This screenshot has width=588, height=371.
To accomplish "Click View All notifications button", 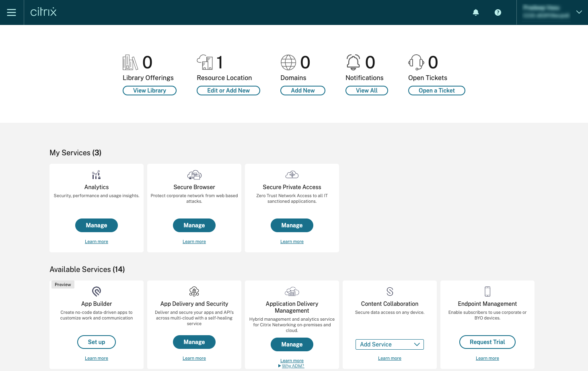I will coord(367,91).
